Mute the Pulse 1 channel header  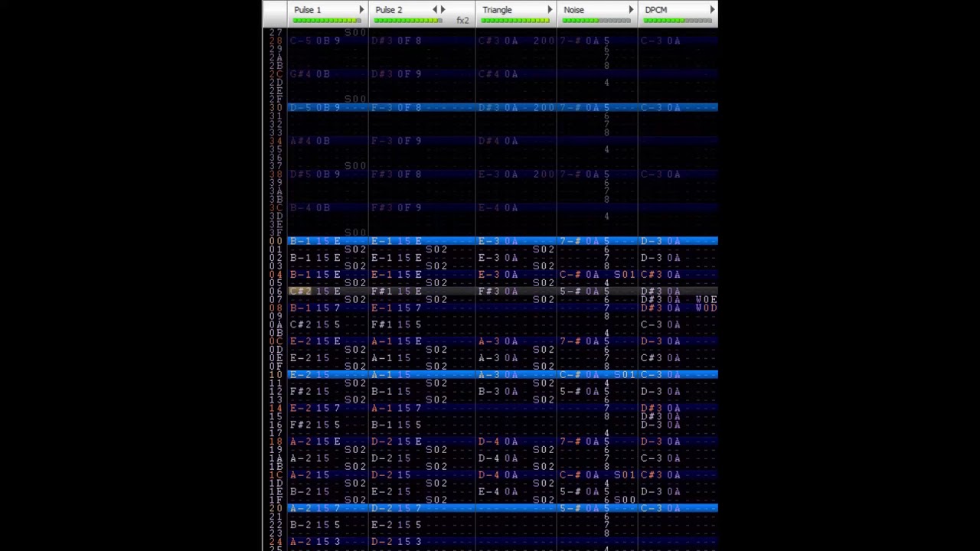(x=308, y=10)
